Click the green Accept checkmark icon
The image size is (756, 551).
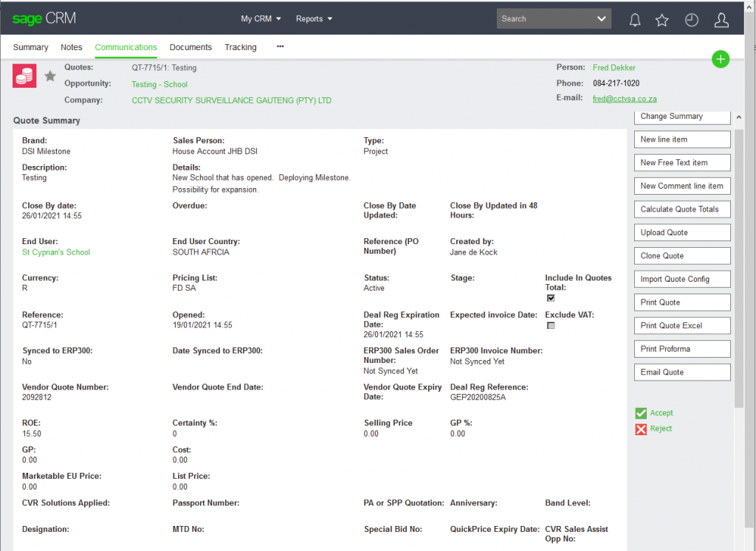[641, 413]
